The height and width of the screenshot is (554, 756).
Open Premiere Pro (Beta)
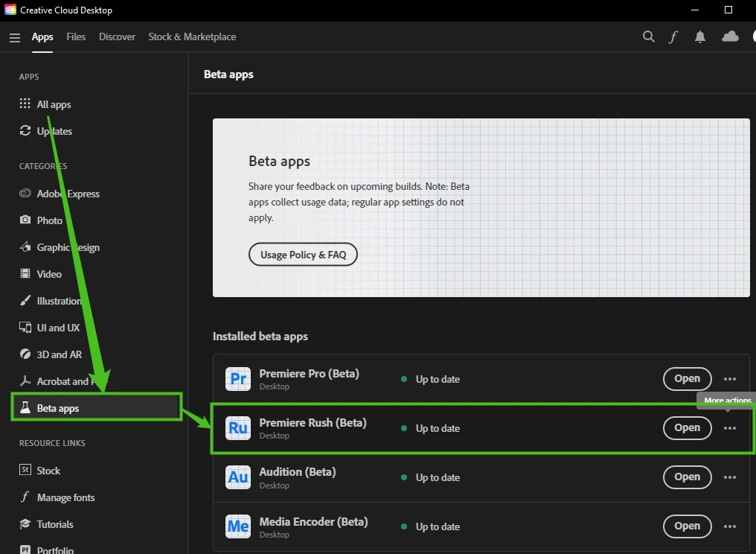[x=687, y=379]
